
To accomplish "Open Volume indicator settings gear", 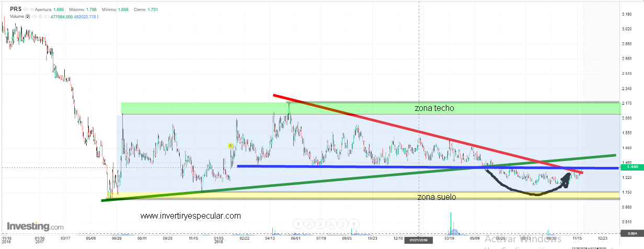I will pos(40,16).
